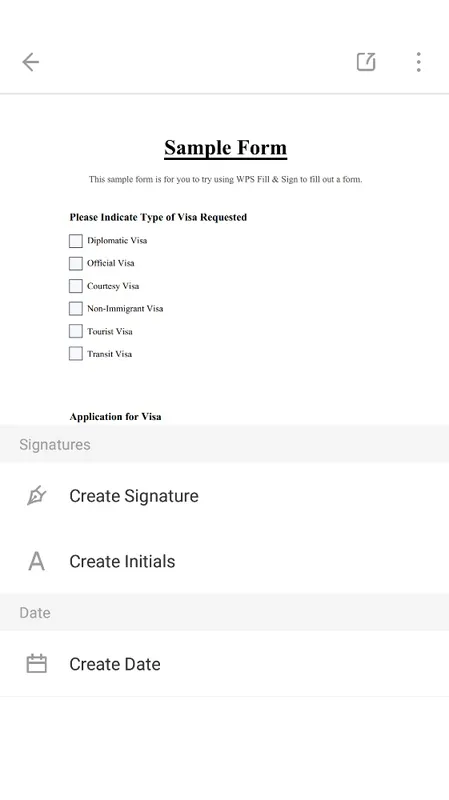Open the share/export icon
The image size is (449, 800).
pos(366,62)
